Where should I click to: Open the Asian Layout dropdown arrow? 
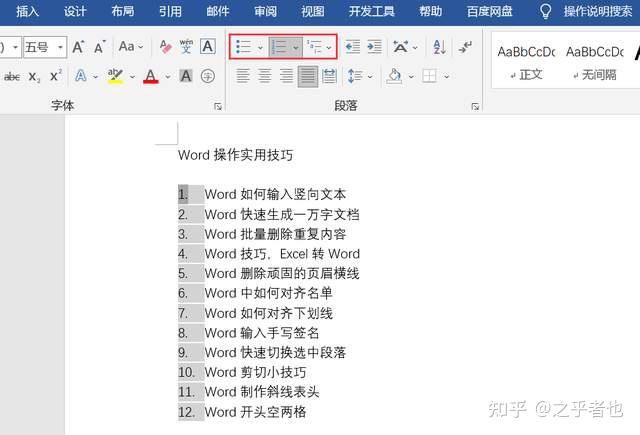415,48
